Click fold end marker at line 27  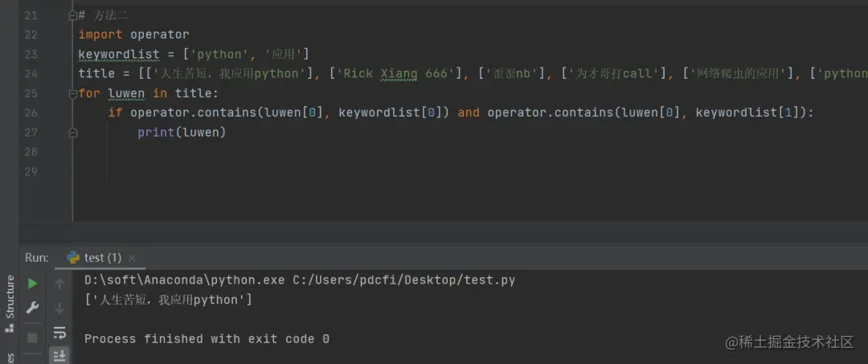pyautogui.click(x=72, y=133)
